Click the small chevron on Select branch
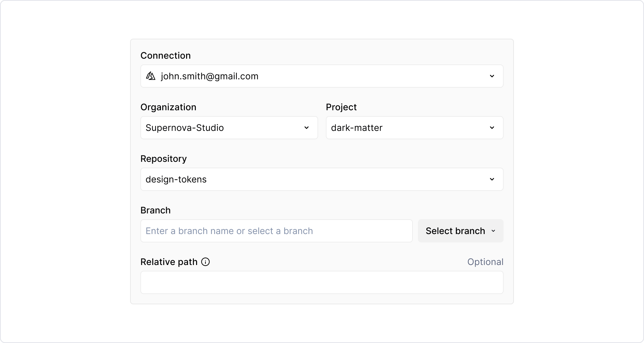Screen dimensions: 644x343 tap(493, 231)
